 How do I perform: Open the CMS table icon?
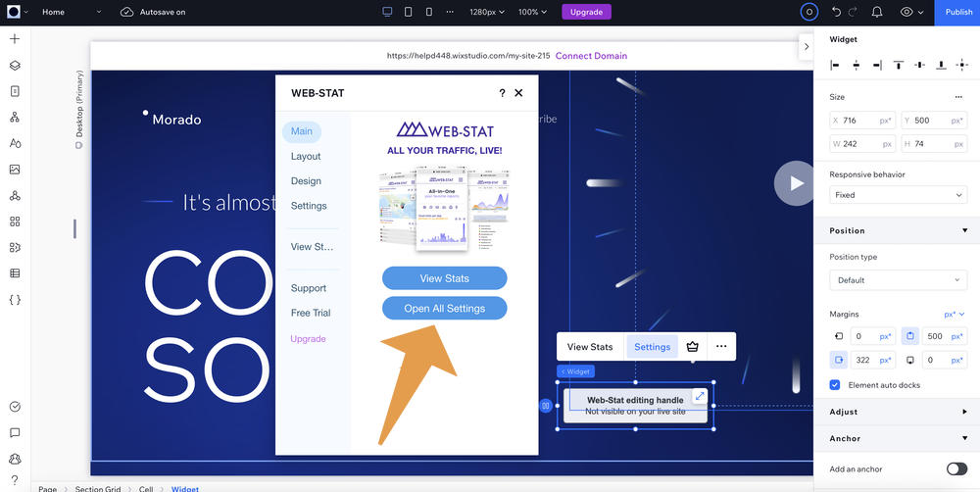(x=15, y=273)
